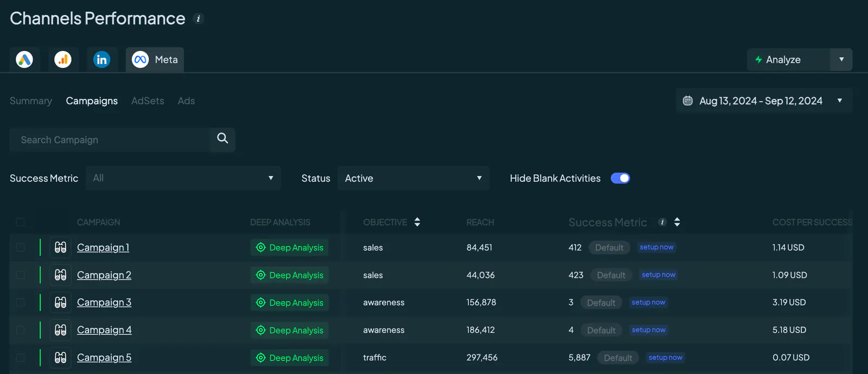This screenshot has height=374, width=868.
Task: Focus the Search Campaign input field
Action: click(x=110, y=140)
